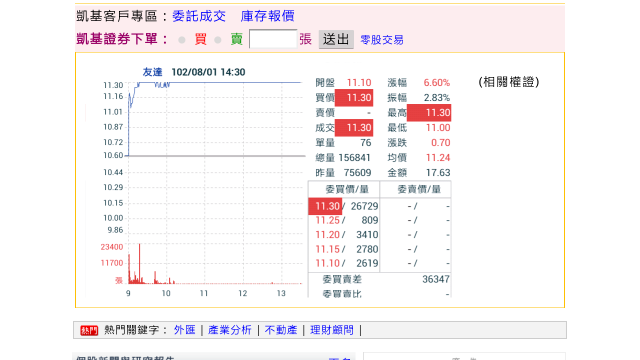Open the 產業分析 keyword link
This screenshot has height=360, width=640.
click(x=229, y=330)
